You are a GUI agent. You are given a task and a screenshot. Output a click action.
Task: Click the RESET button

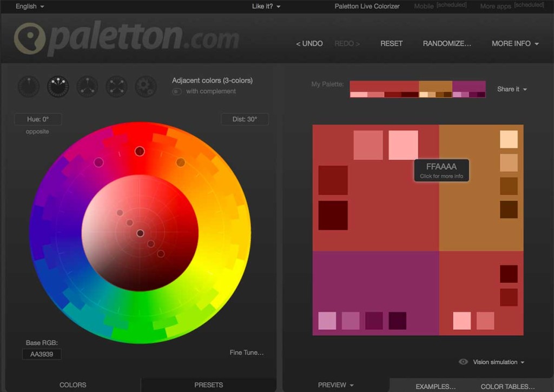coord(391,43)
